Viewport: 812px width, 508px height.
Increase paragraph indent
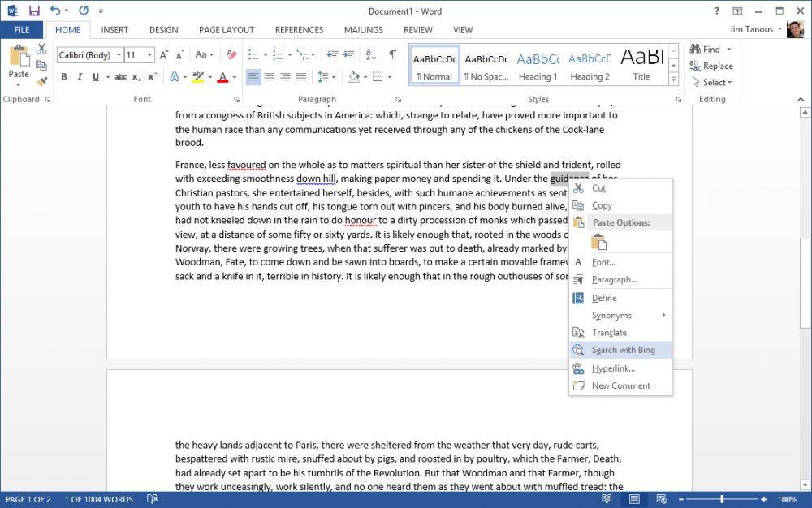pyautogui.click(x=348, y=55)
